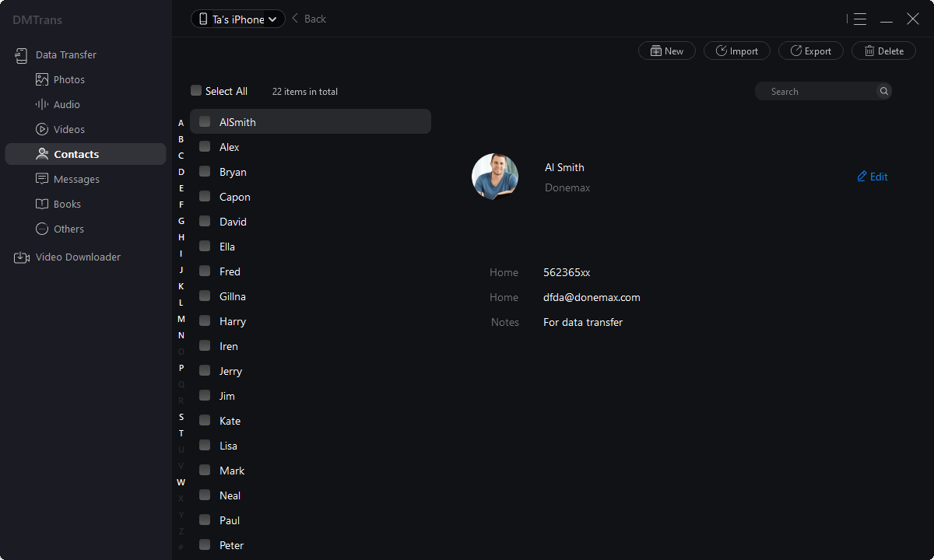The height and width of the screenshot is (560, 934).
Task: Open the Videos section icon
Action: [42, 129]
